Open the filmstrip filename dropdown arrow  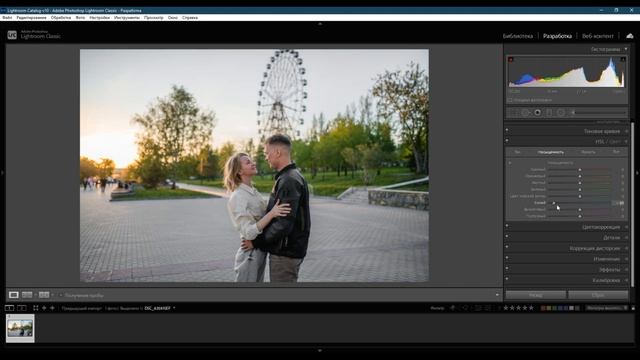tap(174, 308)
